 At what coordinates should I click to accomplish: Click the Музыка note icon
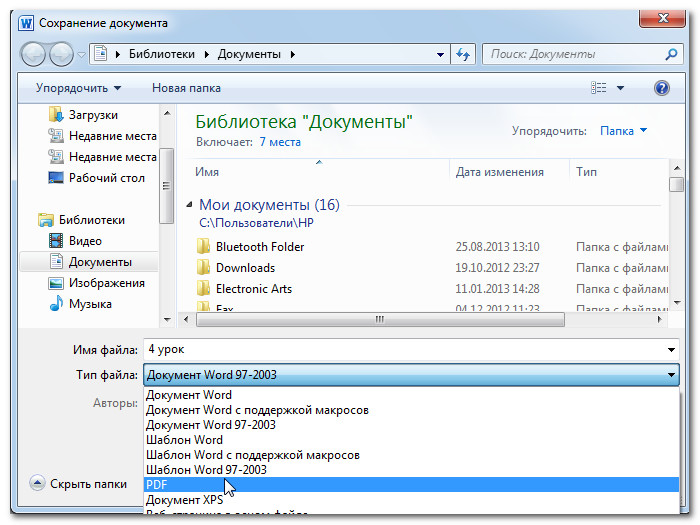pyautogui.click(x=56, y=304)
